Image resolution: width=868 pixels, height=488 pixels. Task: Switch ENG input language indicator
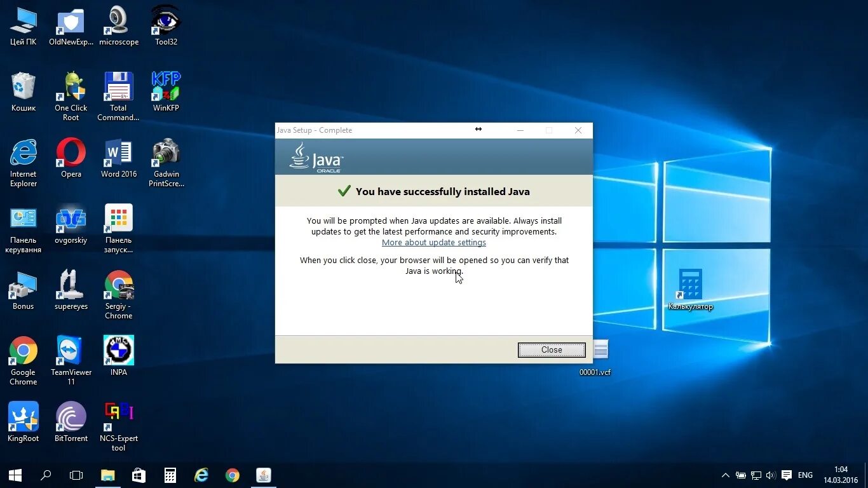[805, 475]
